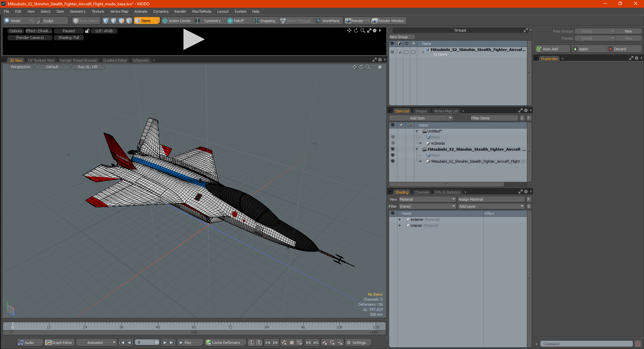644x349 pixels.
Task: Open the Vertex Map menu
Action: click(x=119, y=11)
